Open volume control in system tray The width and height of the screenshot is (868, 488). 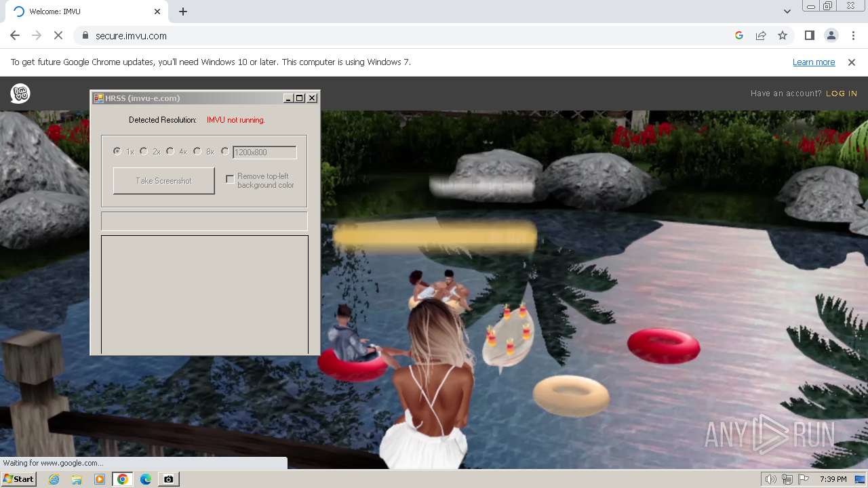[x=771, y=479]
